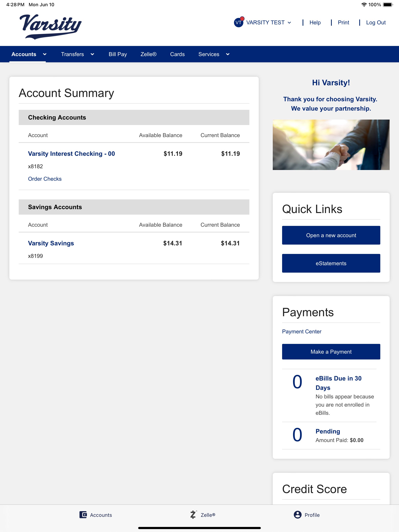Go to Bill Pay
Viewport: 399px width, 532px height.
coord(118,54)
